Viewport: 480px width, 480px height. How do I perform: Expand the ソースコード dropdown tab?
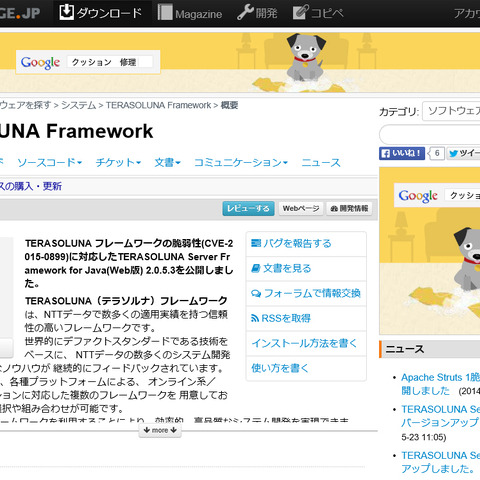49,162
